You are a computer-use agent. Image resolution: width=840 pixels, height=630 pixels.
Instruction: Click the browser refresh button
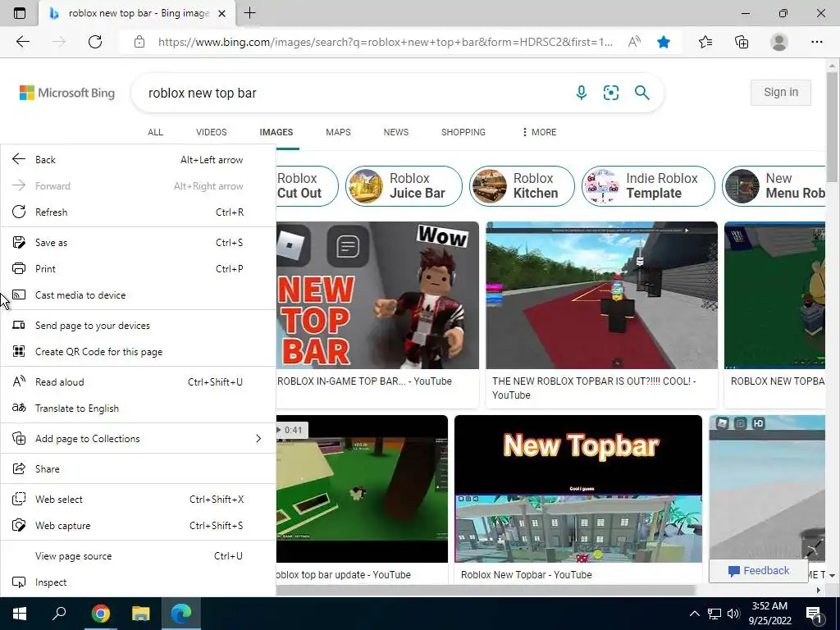(x=95, y=42)
